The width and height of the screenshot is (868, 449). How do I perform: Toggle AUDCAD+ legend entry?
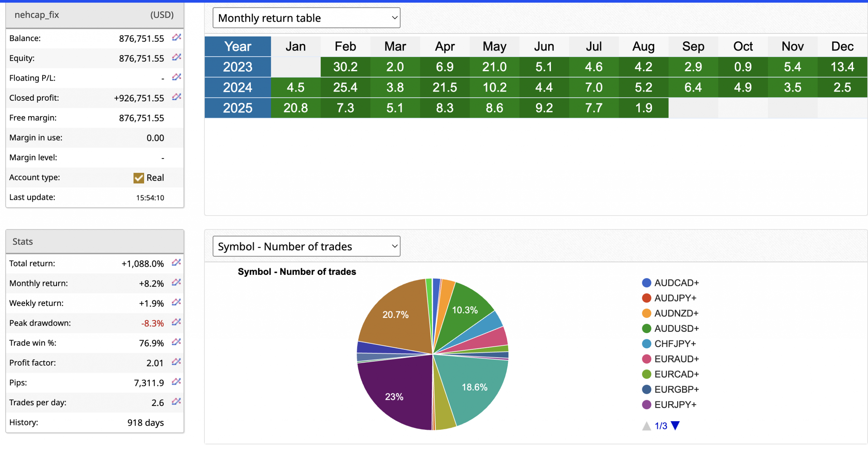pos(670,283)
